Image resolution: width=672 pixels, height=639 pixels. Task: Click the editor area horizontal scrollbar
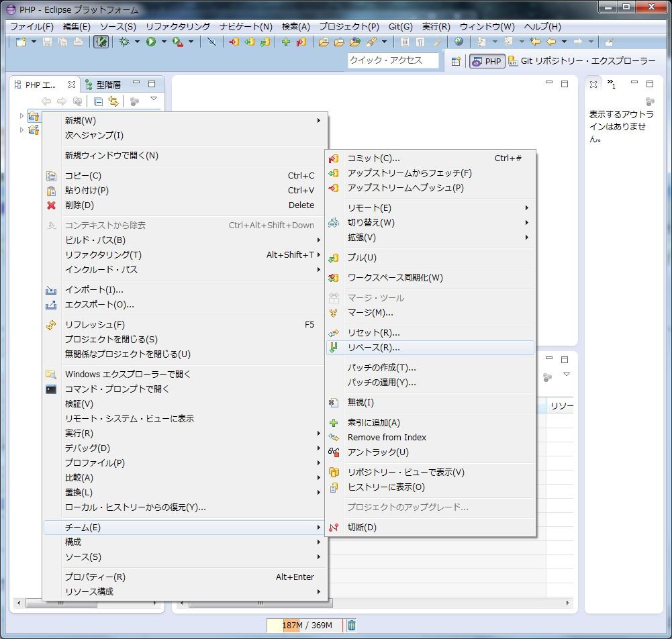point(375,603)
